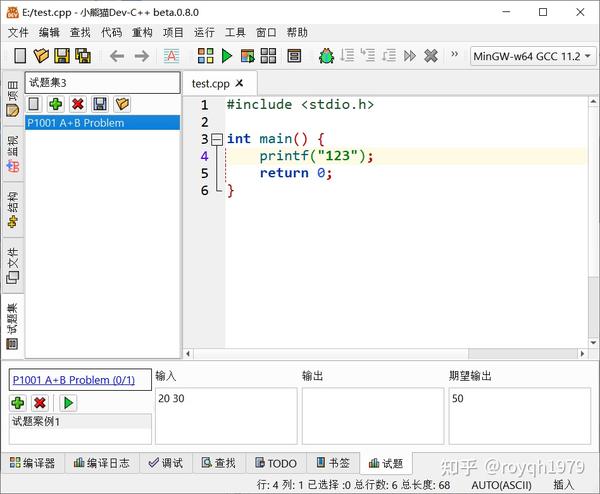
Task: Click the 试题集3 name field
Action: tap(103, 82)
